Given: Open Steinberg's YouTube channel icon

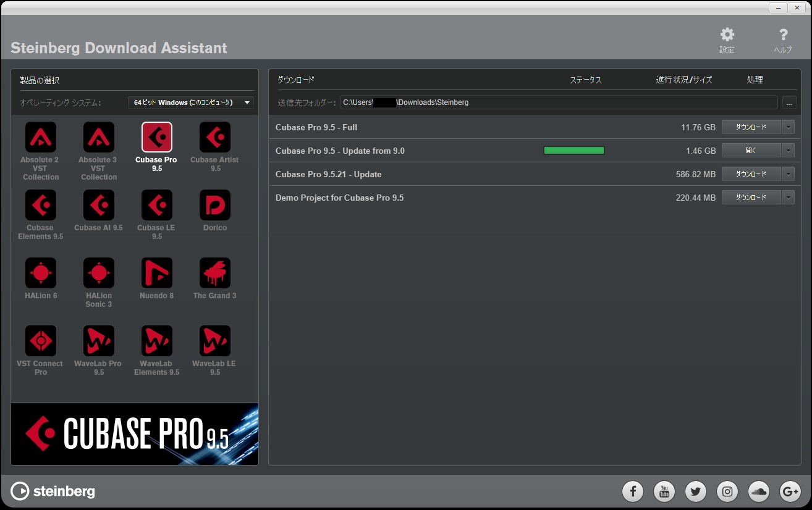Looking at the screenshot, I should pos(664,491).
